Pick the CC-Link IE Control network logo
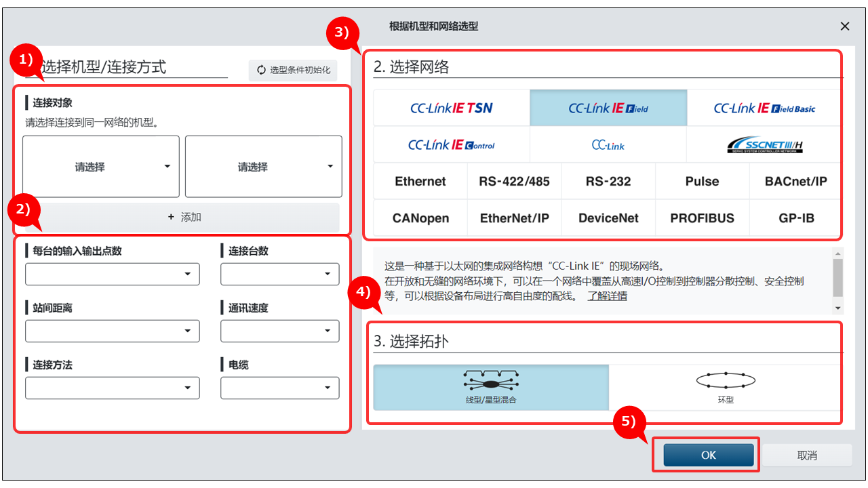The width and height of the screenshot is (868, 488). [452, 145]
